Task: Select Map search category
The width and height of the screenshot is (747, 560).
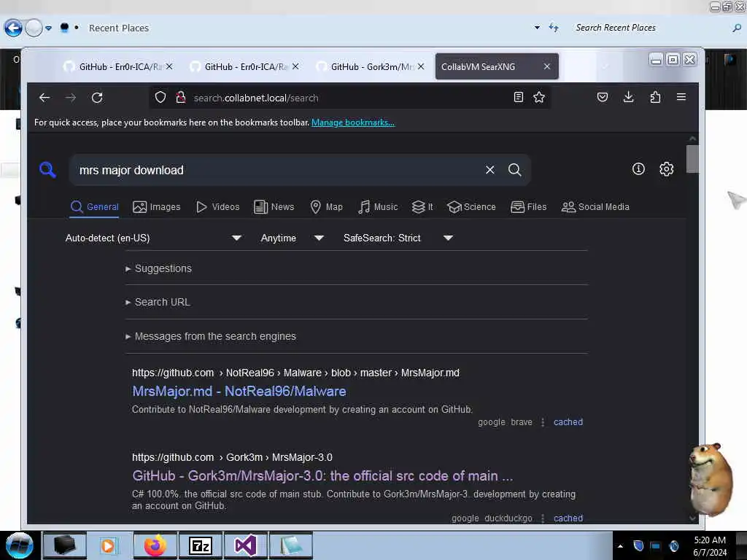Action: coord(326,206)
